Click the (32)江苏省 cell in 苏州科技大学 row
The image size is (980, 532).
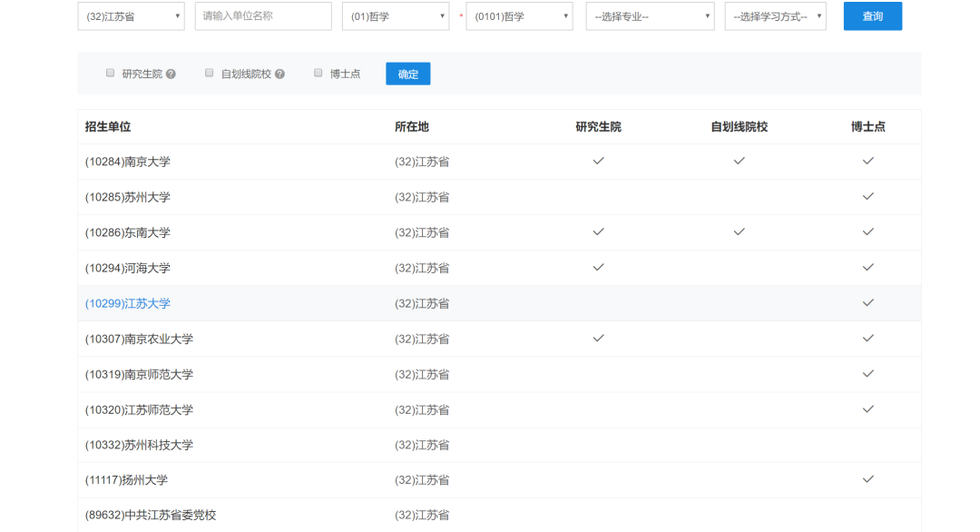[422, 445]
